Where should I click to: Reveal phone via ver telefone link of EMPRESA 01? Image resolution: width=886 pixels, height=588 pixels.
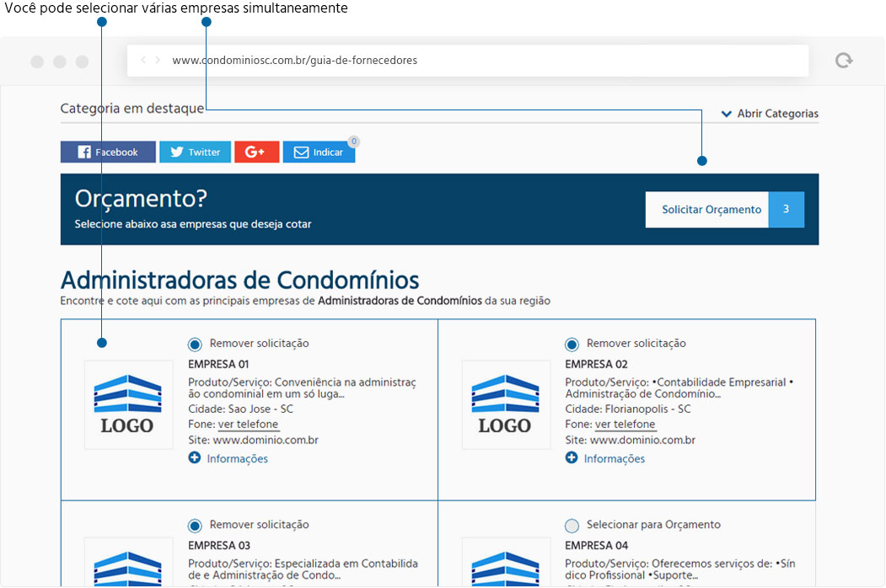click(248, 424)
